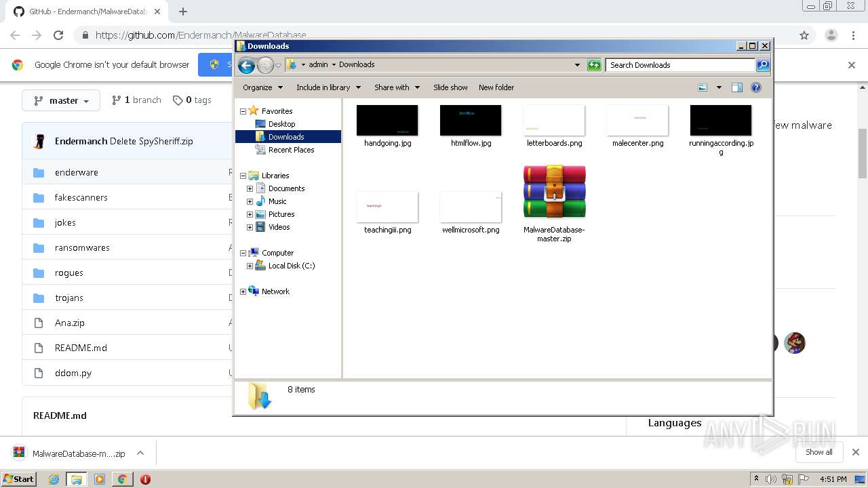The width and height of the screenshot is (868, 488).
Task: Open the Ana.zip file link
Action: tap(70, 323)
